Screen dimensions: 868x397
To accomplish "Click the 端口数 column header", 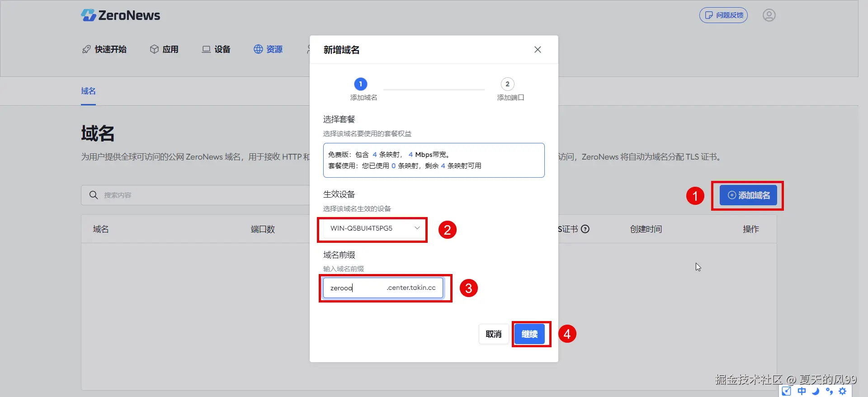I will pos(263,229).
